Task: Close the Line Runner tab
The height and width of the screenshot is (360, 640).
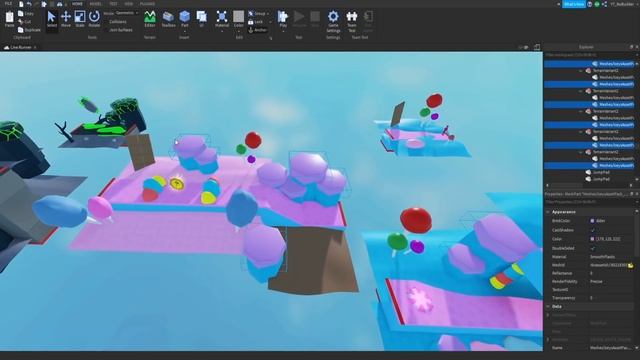Action: pyautogui.click(x=35, y=47)
